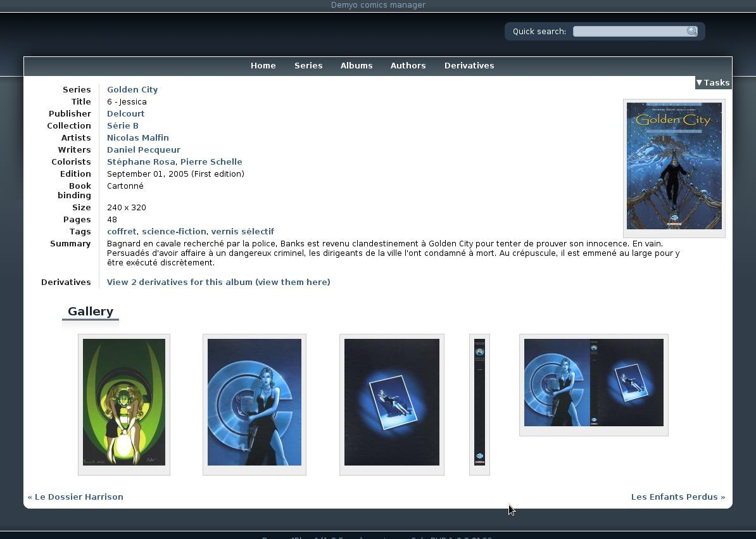Click the pages value 48

(x=112, y=220)
